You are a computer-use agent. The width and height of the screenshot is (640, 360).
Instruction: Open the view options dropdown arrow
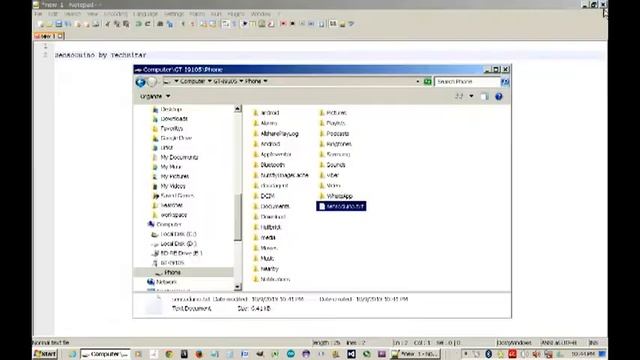(x=471, y=96)
